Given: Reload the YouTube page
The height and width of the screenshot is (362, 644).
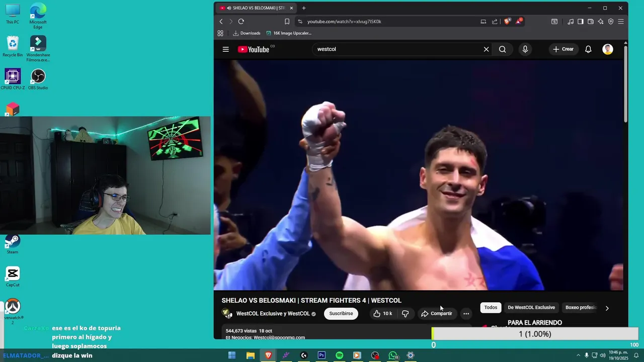Looking at the screenshot, I should coord(241,22).
